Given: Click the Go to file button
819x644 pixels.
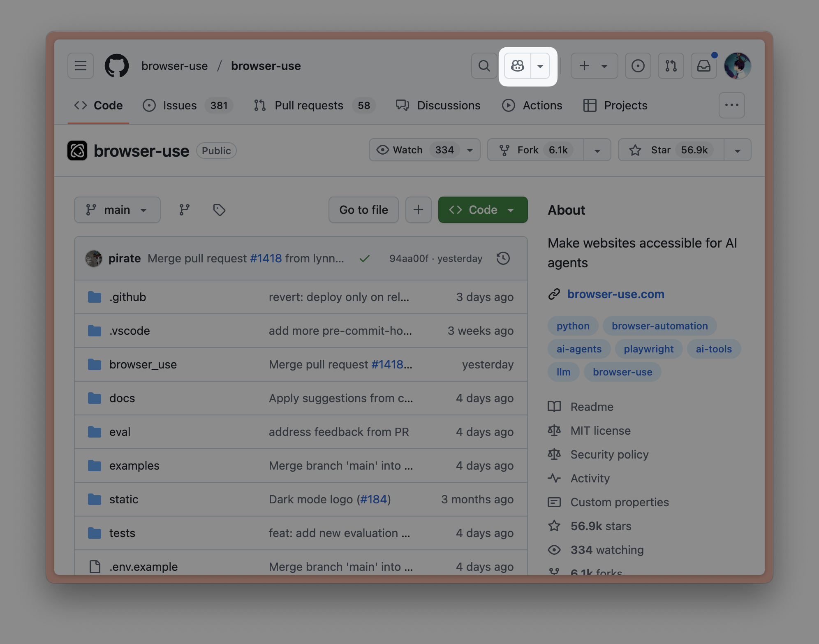Looking at the screenshot, I should click(363, 210).
